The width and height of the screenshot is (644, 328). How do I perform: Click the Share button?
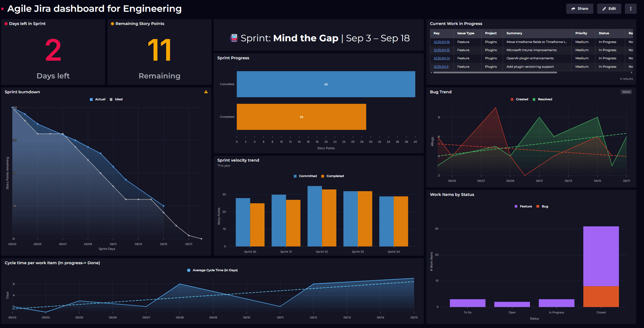(580, 9)
